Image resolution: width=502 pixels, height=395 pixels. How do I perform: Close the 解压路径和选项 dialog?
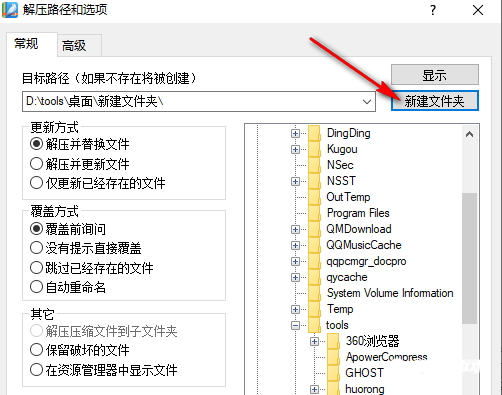click(x=478, y=10)
